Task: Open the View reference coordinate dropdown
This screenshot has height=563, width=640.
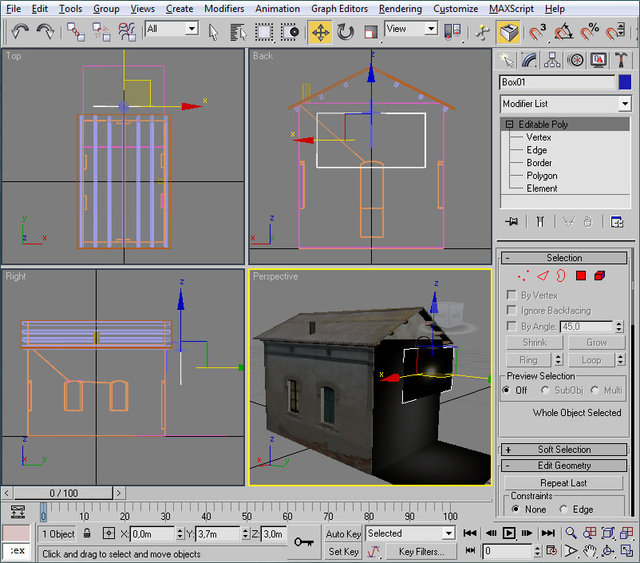Action: (x=412, y=29)
